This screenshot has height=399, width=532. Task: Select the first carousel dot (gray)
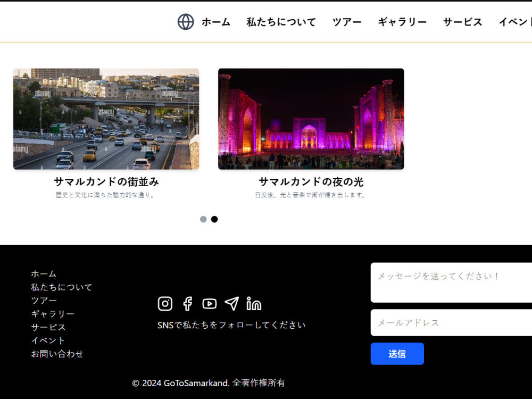[203, 219]
